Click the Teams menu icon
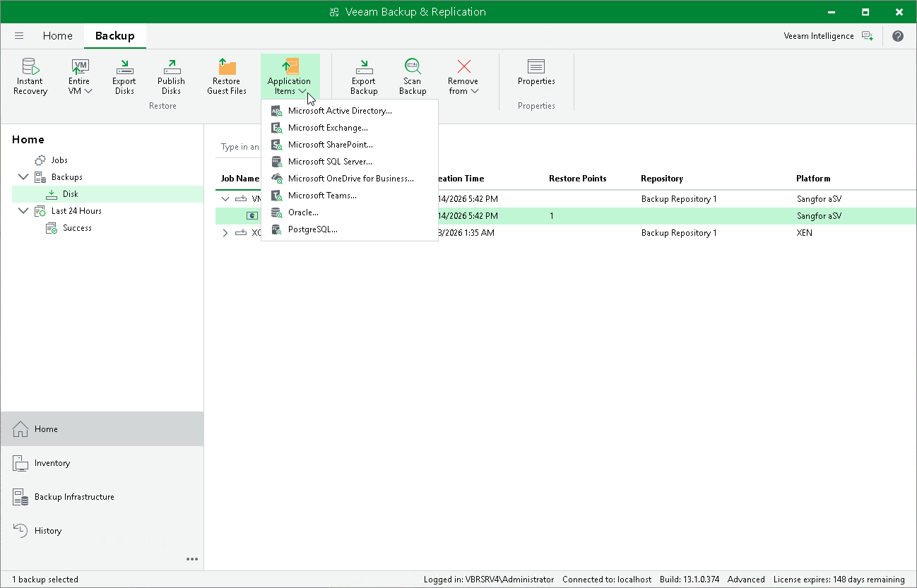Screen dimensions: 917x588 [276, 196]
